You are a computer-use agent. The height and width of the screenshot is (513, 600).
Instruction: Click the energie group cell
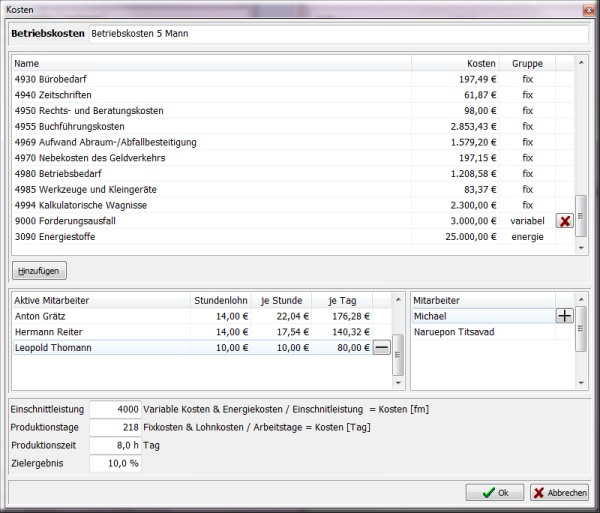527,237
